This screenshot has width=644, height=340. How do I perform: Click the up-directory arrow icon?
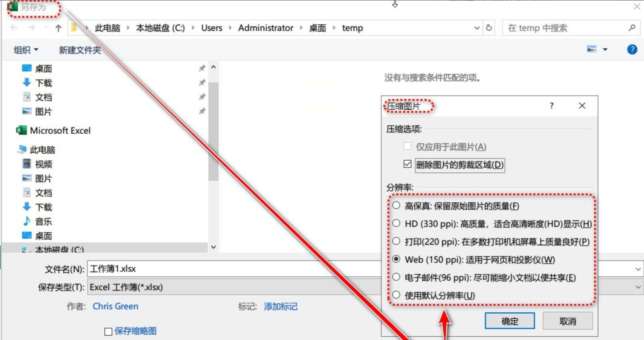[x=58, y=28]
